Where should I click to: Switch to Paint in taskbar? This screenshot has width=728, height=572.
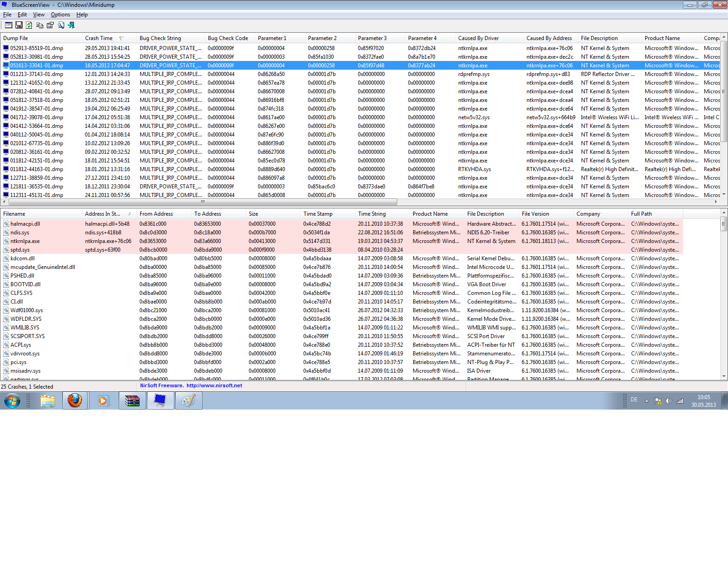[189, 401]
